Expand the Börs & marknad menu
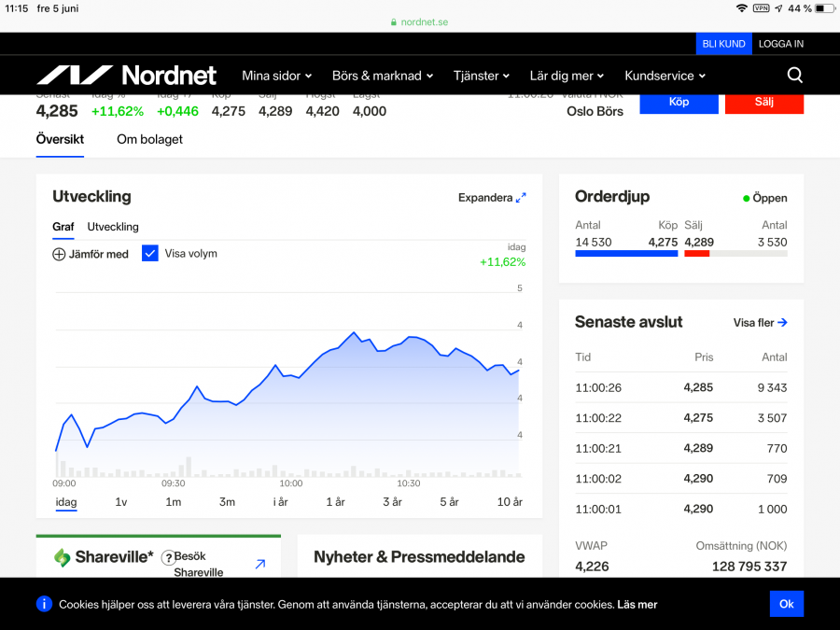The image size is (840, 630). pyautogui.click(x=384, y=76)
